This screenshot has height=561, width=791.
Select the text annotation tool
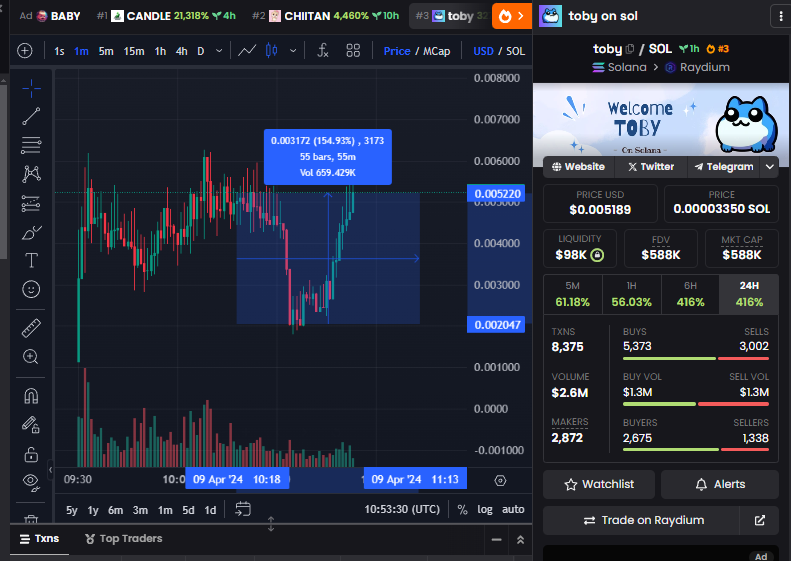(x=31, y=260)
